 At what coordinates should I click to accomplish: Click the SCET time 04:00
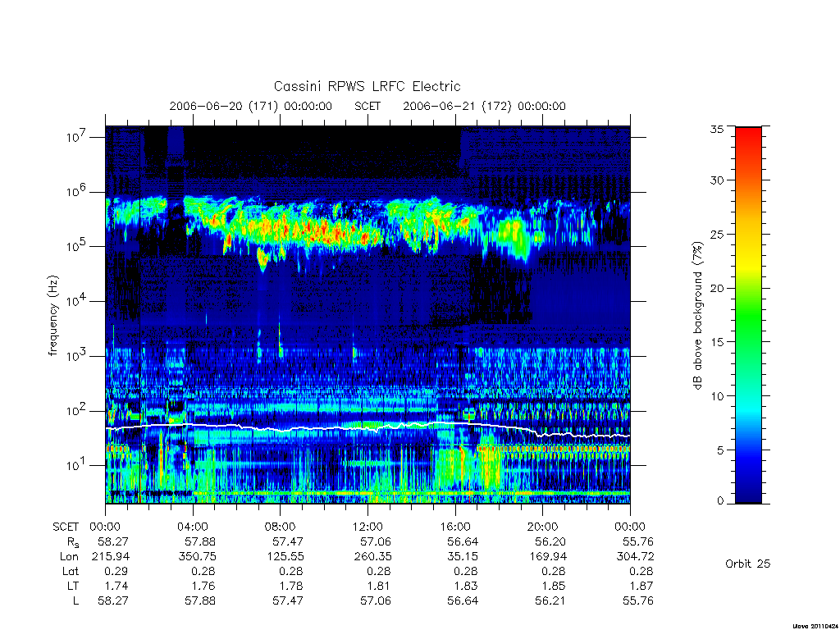193,527
